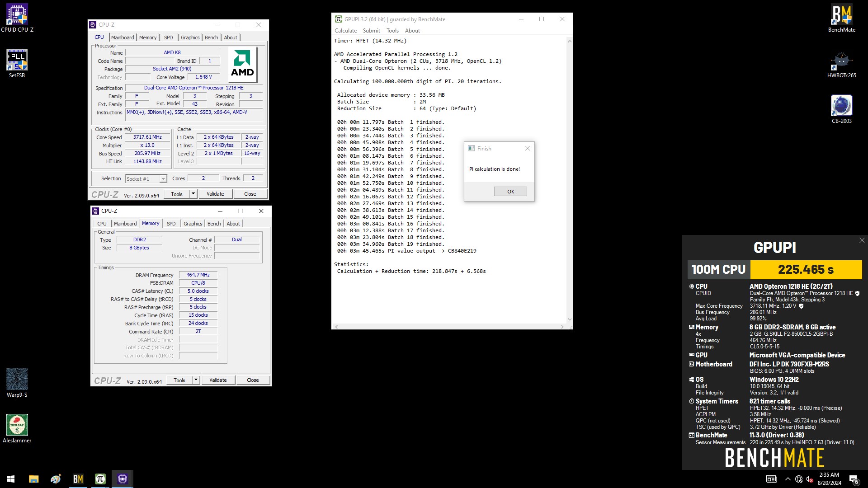Click the Core Voltage 1.648 V field

[x=204, y=77]
